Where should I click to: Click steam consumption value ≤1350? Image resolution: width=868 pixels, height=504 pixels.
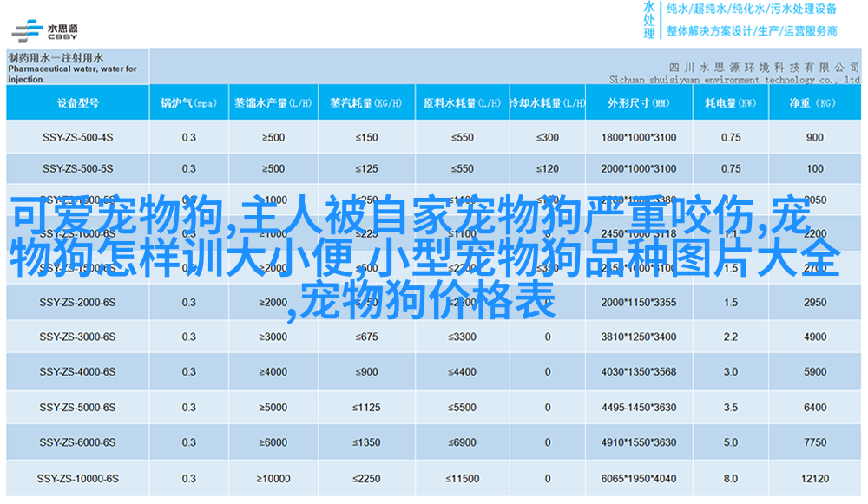coord(366,442)
